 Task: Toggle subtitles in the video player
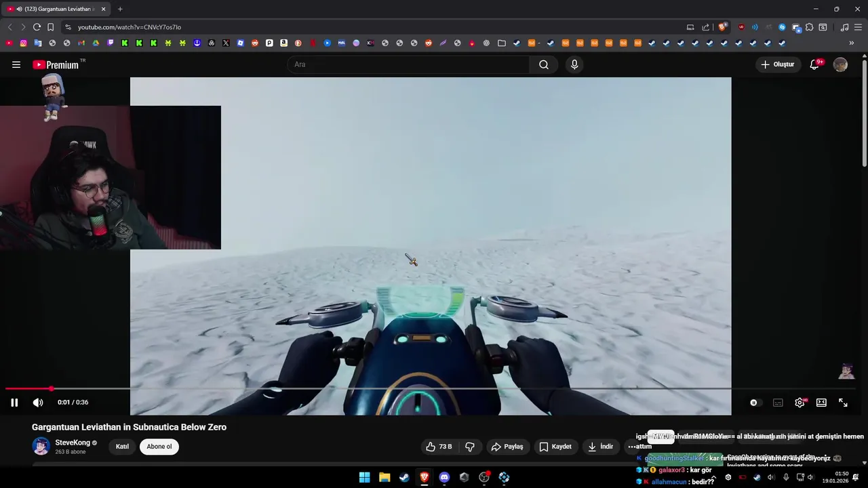pos(778,403)
